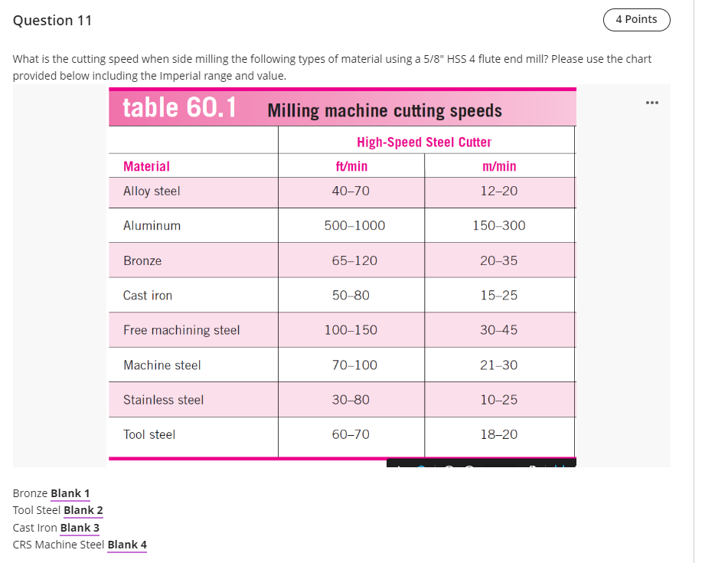
Task: Click Blank 4 for CRS Machine Steel speed
Action: pyautogui.click(x=127, y=545)
